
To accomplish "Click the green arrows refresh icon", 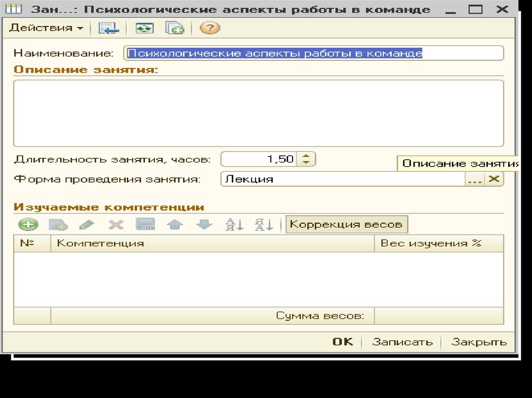I will coord(144,28).
